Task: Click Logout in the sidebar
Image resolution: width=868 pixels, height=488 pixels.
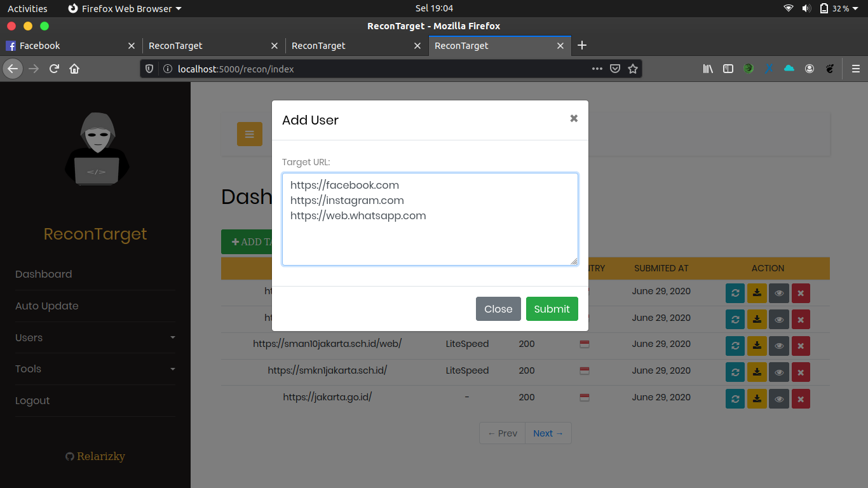Action: coord(32,400)
